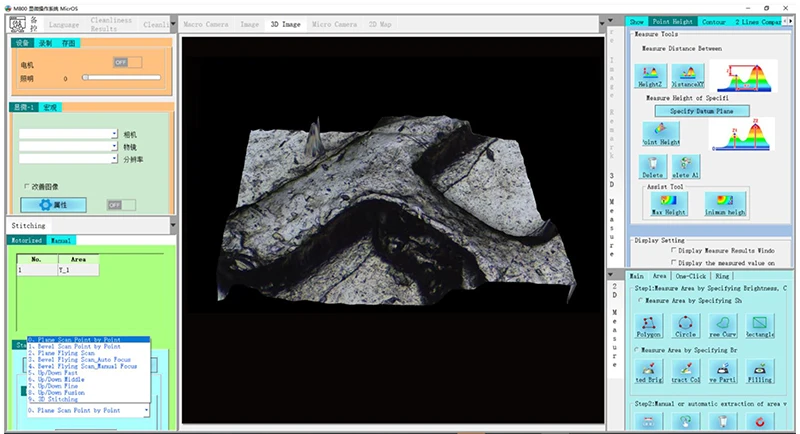Expand the resolution dropdown

113,158
